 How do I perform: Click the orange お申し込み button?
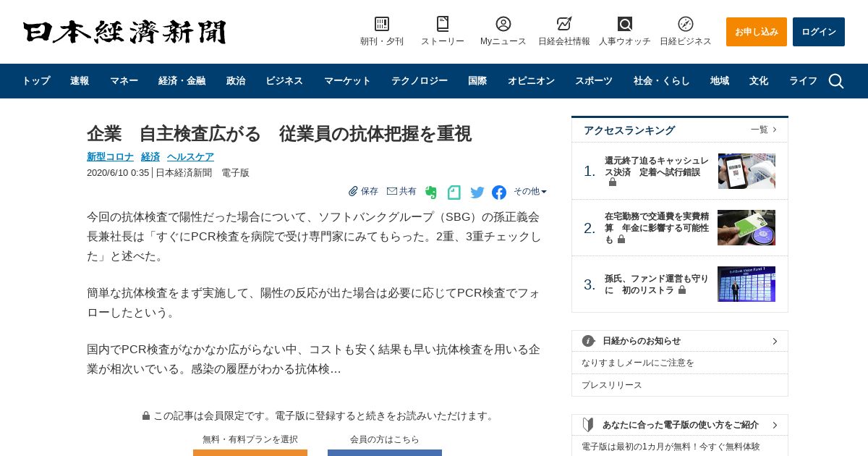(757, 32)
